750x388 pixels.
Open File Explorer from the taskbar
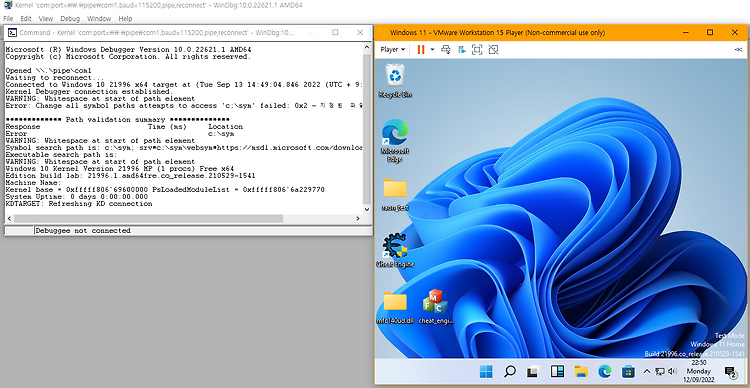point(581,371)
